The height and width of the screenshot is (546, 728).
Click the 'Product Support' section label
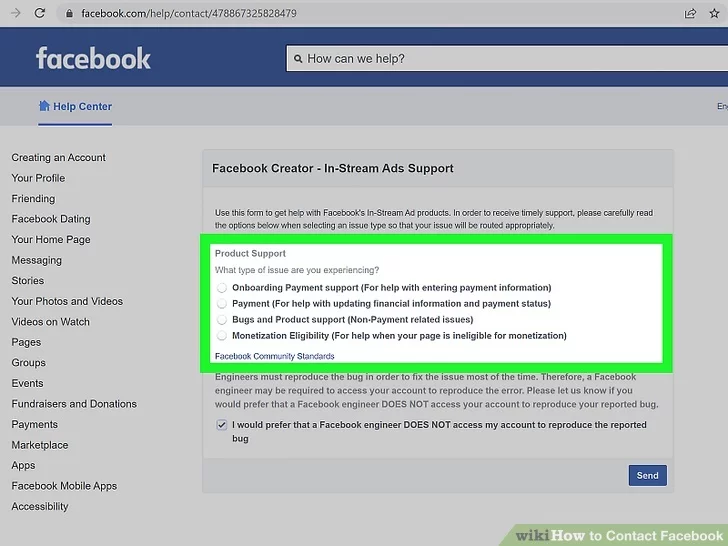point(250,254)
